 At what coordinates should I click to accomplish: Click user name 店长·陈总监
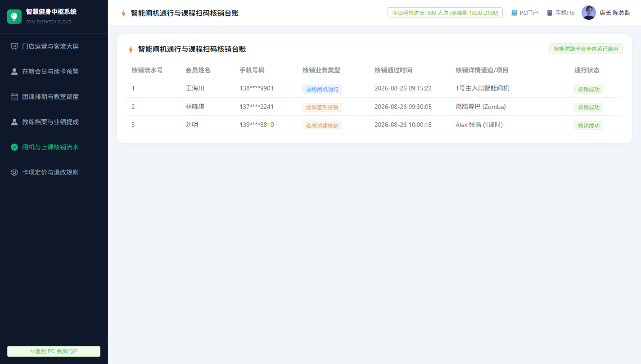615,13
